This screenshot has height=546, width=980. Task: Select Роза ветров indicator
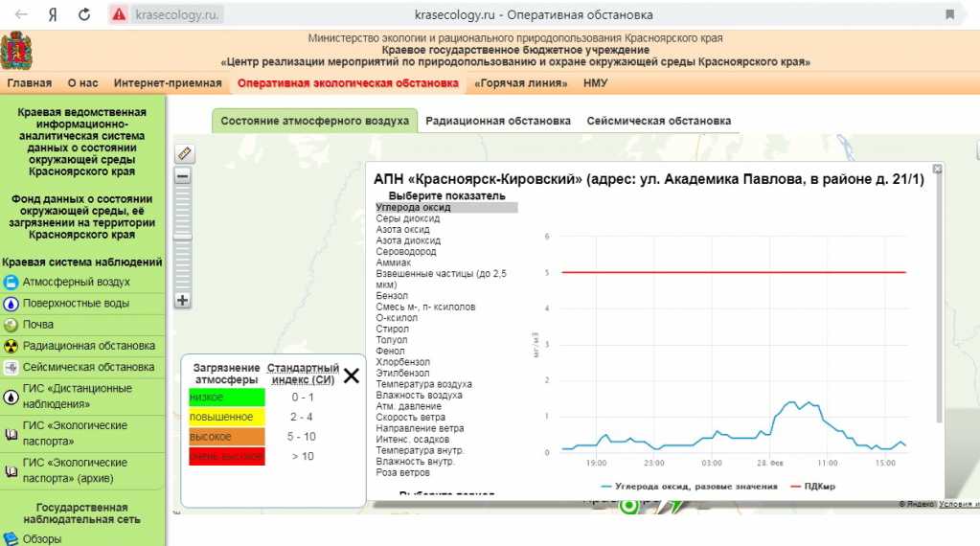point(403,473)
